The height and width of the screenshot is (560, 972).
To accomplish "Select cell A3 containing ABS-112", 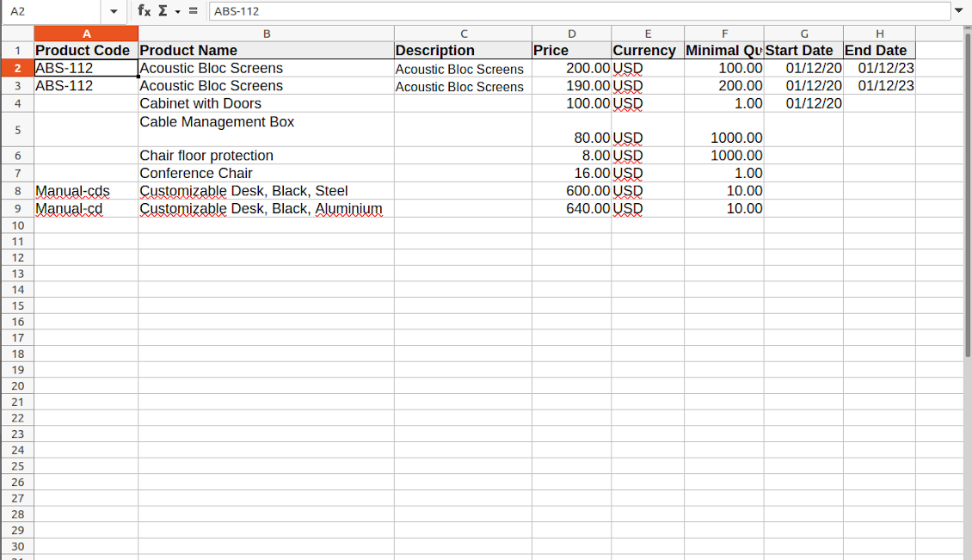I will click(x=86, y=85).
